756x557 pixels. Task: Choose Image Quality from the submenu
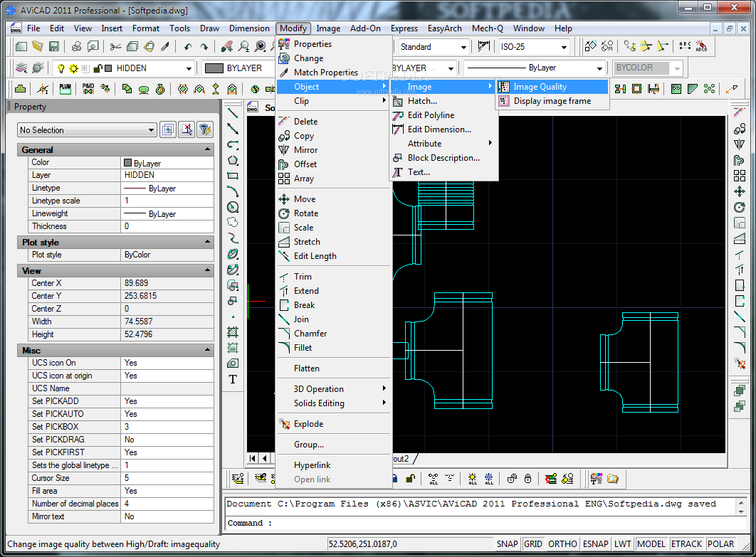pos(552,87)
